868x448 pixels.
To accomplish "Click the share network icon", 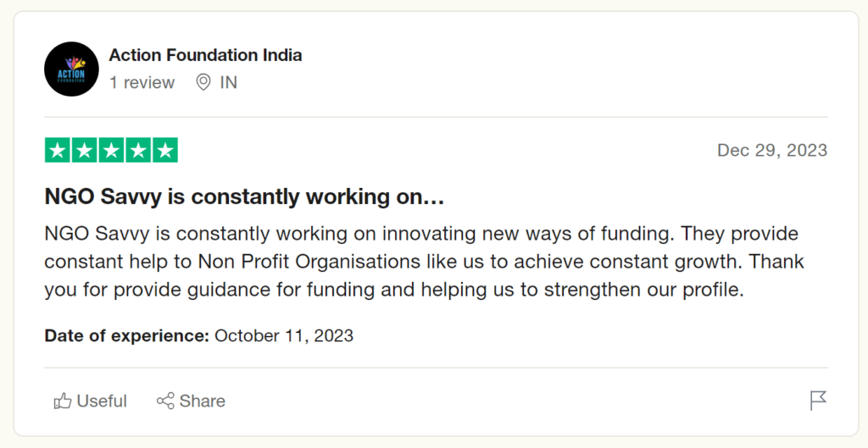I will (165, 401).
